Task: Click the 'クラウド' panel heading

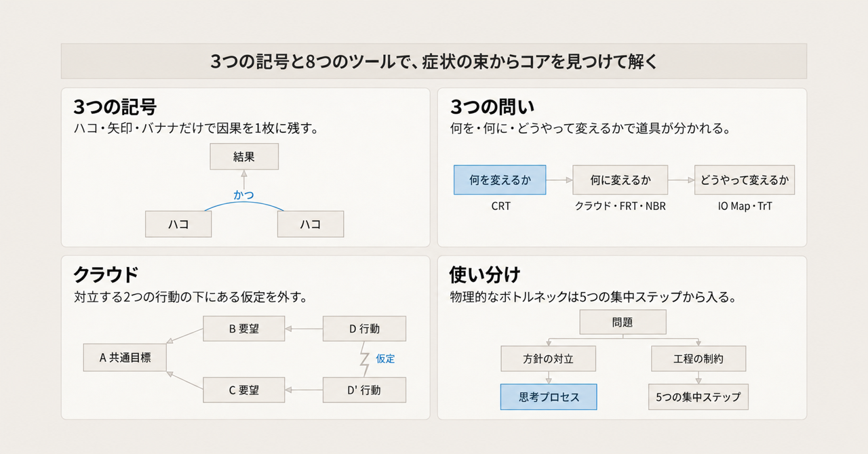Action: pyautogui.click(x=105, y=274)
